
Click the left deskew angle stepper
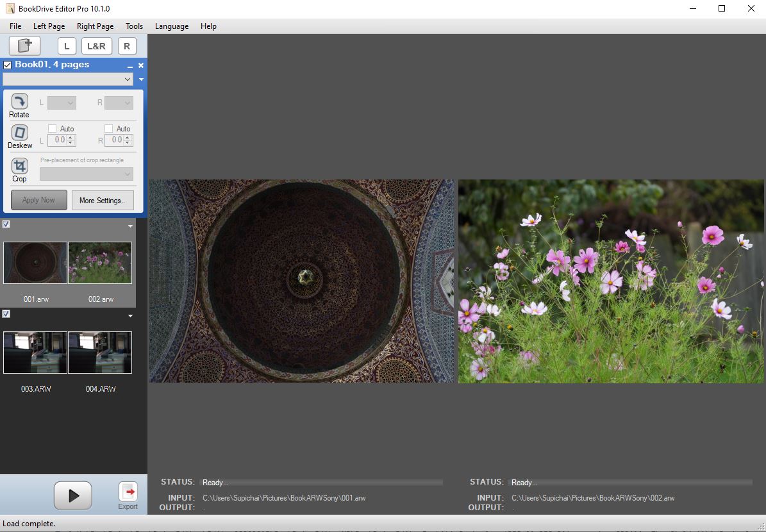(71, 140)
